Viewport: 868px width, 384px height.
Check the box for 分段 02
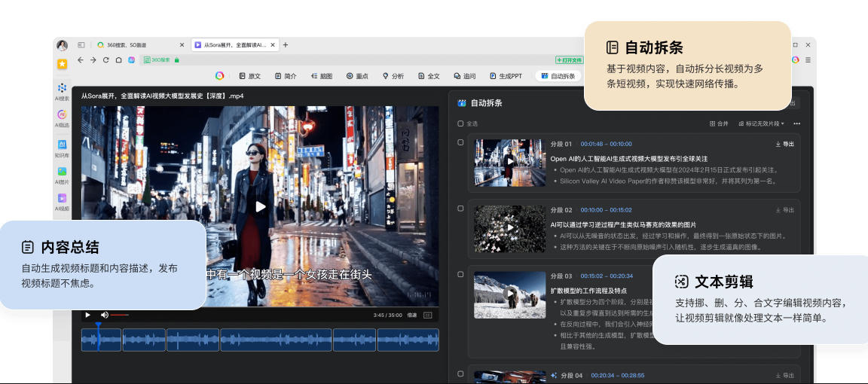pyautogui.click(x=461, y=209)
